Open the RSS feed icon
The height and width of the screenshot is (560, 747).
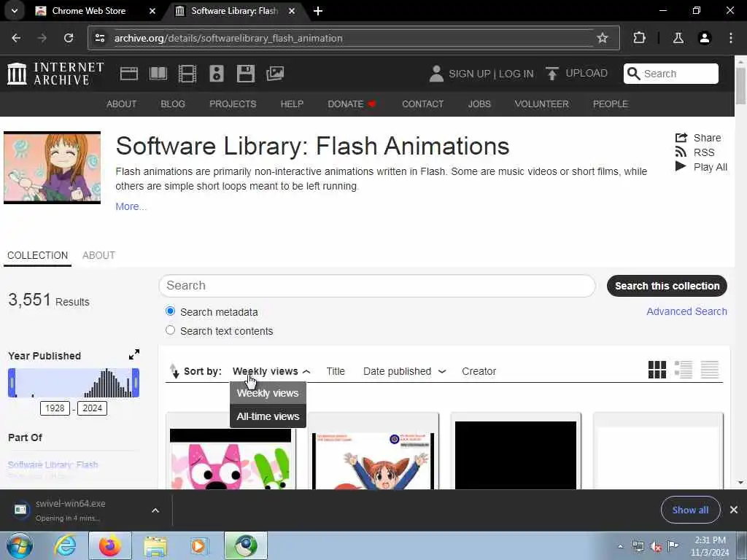click(x=681, y=152)
